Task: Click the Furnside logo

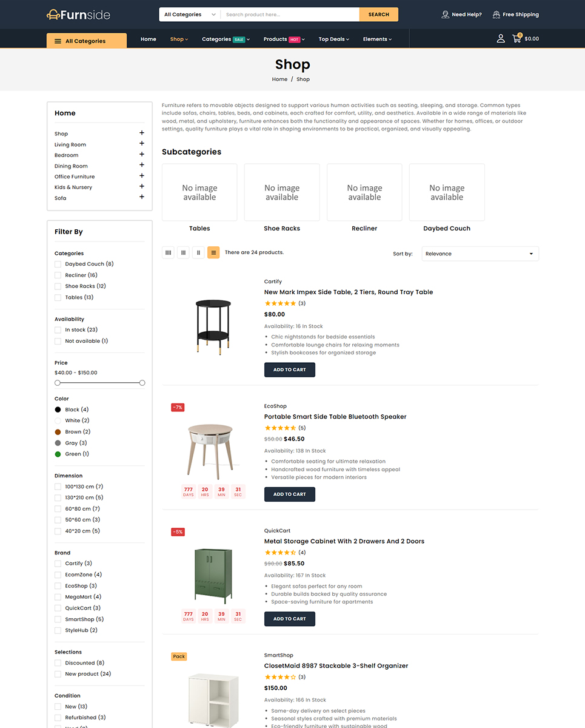Action: 78,15
